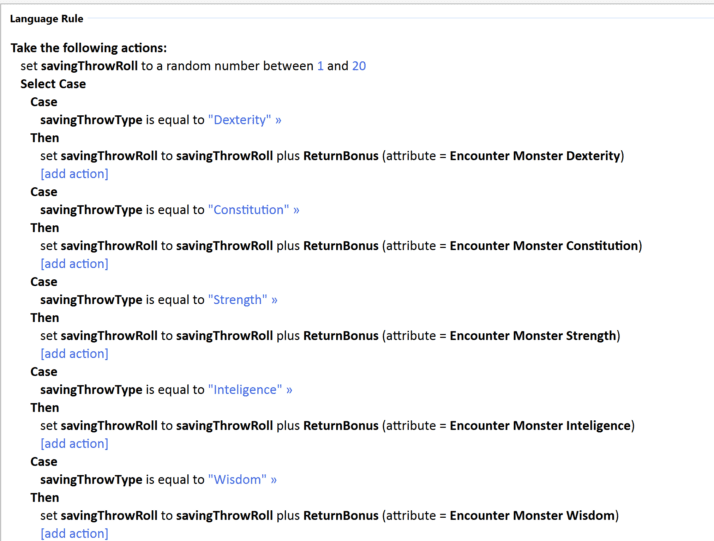
Task: Select the Encounter Monster Wisdom attribute
Action: click(533, 516)
